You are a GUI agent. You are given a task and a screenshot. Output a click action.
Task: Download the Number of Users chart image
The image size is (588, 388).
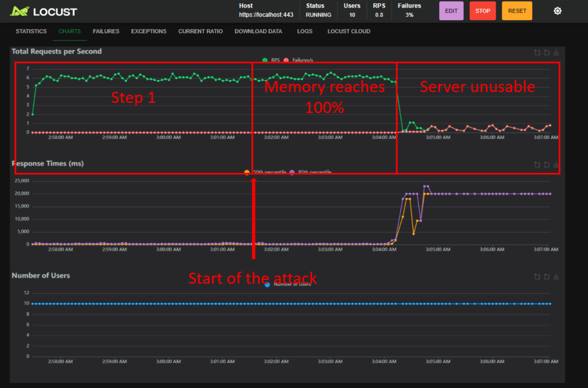click(557, 277)
